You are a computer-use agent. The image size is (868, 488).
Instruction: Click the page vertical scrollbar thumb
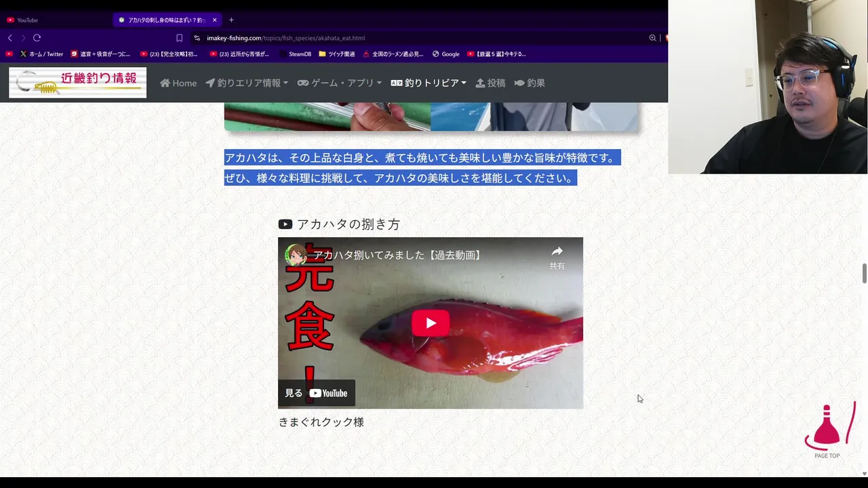865,274
